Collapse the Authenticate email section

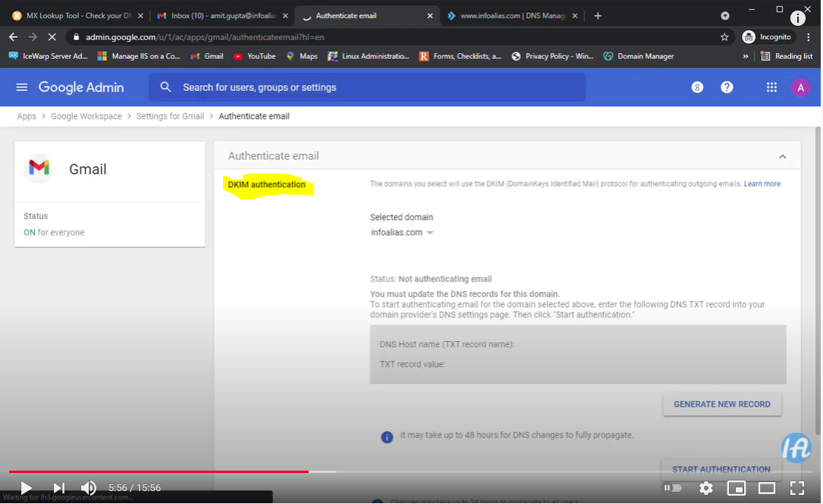tap(783, 156)
